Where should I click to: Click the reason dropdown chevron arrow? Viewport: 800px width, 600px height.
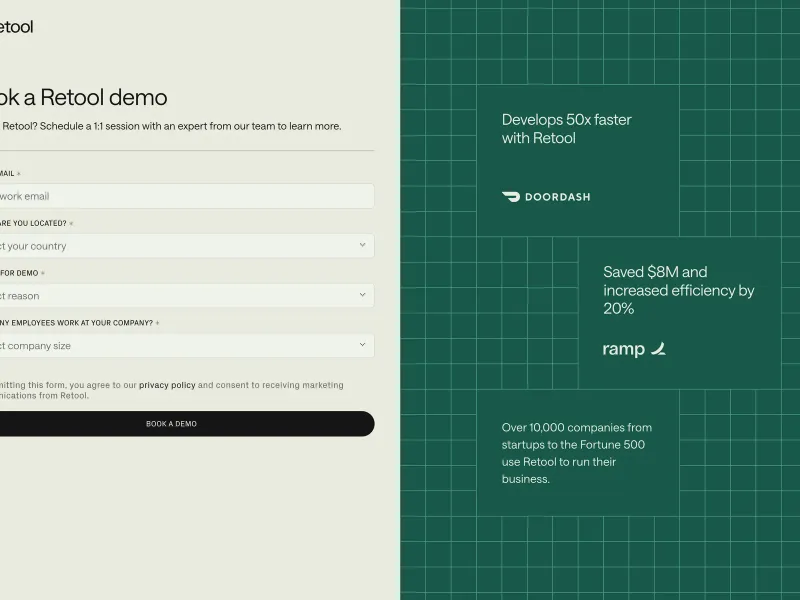tap(362, 295)
